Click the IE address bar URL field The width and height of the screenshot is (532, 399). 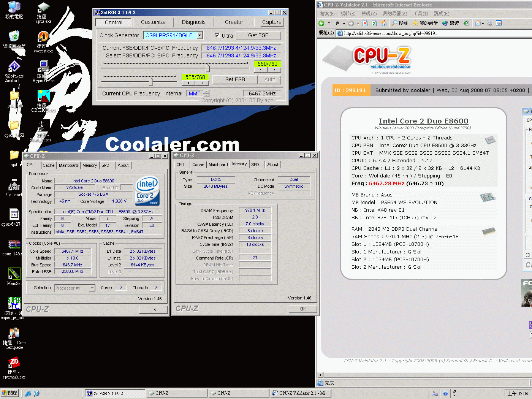[x=433, y=33]
